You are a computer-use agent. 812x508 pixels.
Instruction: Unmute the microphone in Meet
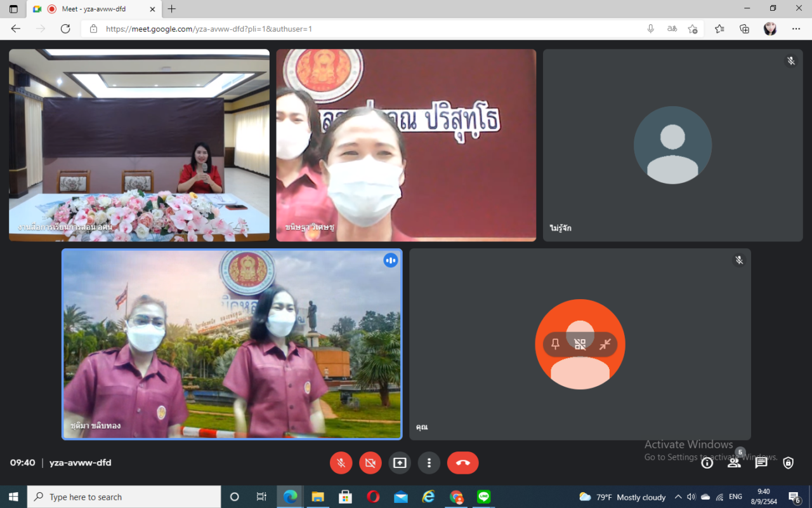coord(341,463)
